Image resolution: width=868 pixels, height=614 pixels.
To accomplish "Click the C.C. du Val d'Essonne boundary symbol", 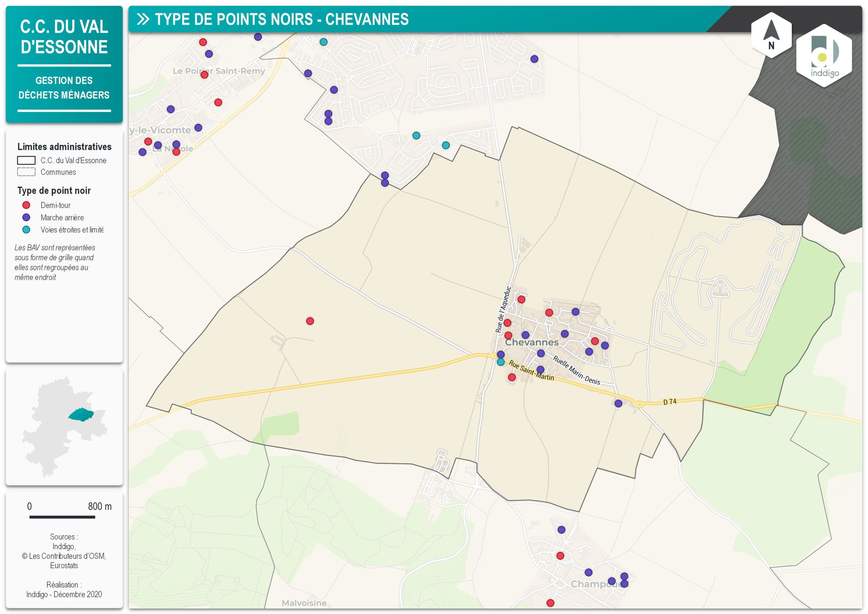I will (x=26, y=160).
